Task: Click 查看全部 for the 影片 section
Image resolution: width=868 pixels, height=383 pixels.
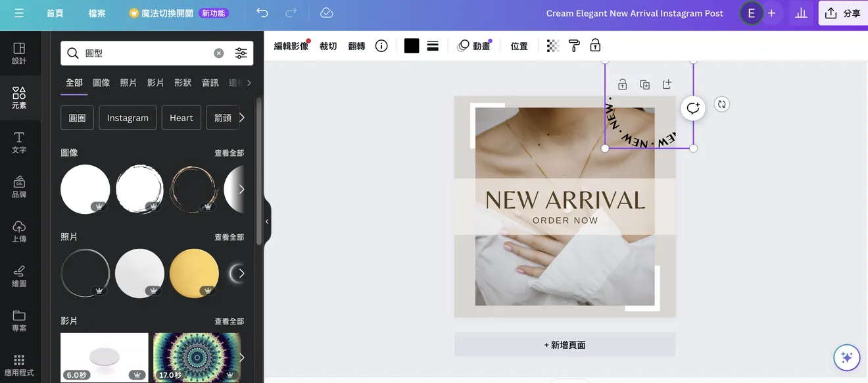Action: coord(229,321)
